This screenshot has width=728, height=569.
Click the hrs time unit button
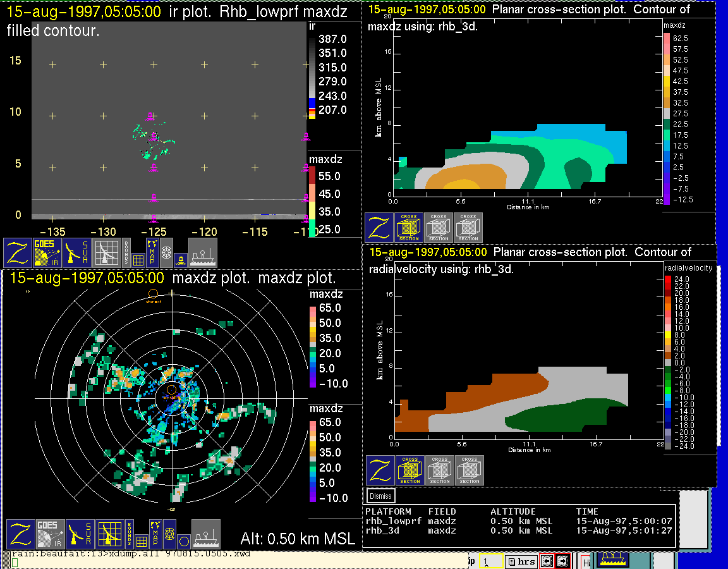(522, 561)
